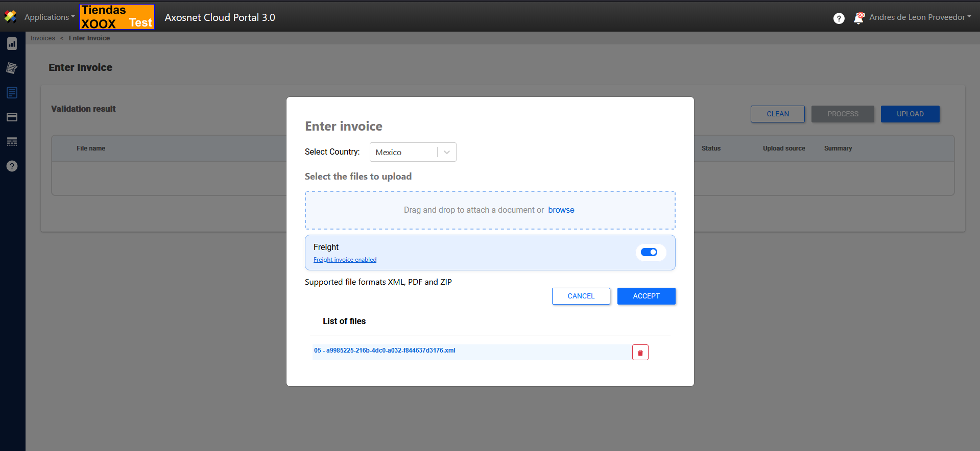Click the notifications bell icon
The height and width of the screenshot is (451, 980).
[x=858, y=18]
